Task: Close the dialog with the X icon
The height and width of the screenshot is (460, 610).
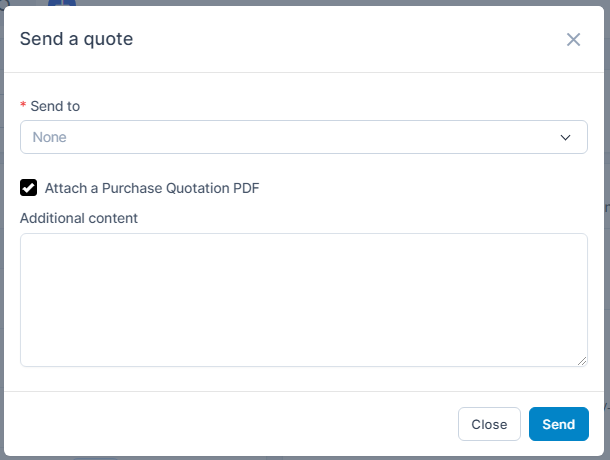Action: pyautogui.click(x=573, y=40)
